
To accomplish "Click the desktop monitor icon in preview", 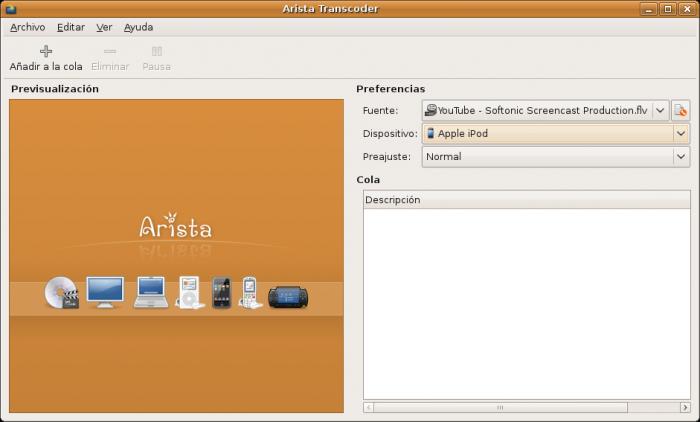I will [x=105, y=292].
